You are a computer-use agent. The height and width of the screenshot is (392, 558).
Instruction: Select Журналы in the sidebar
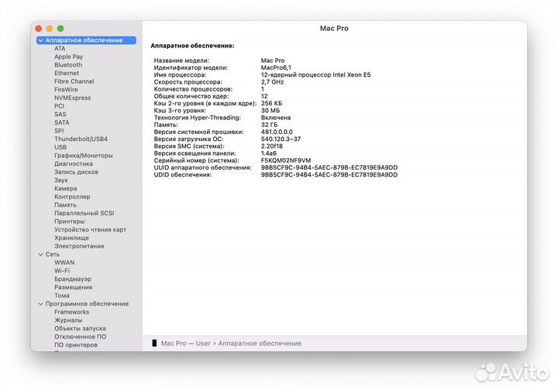tap(68, 320)
